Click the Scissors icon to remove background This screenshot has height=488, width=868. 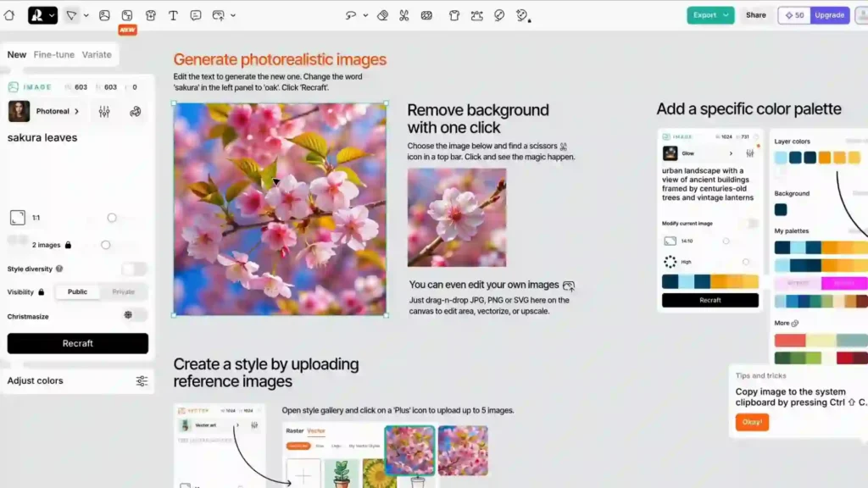tap(405, 15)
